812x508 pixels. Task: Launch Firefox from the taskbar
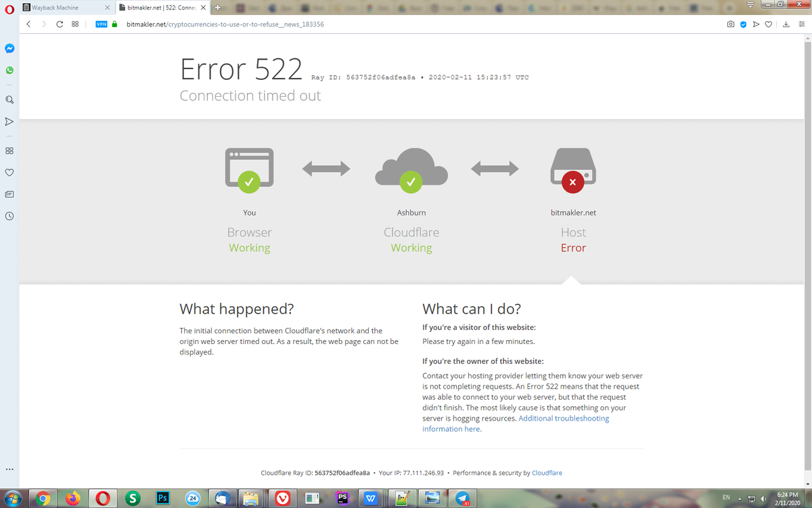point(73,498)
